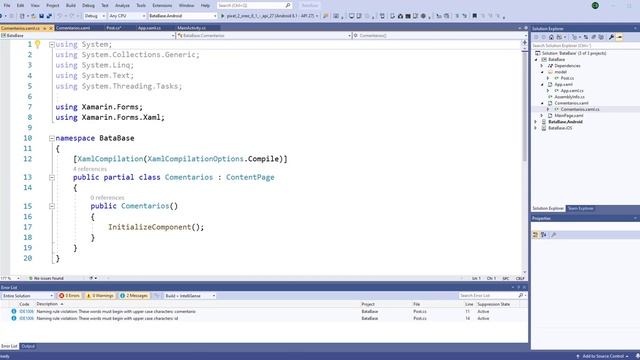Click the bookmark icon in the main toolbar
640x360 pixels.
tap(474, 16)
